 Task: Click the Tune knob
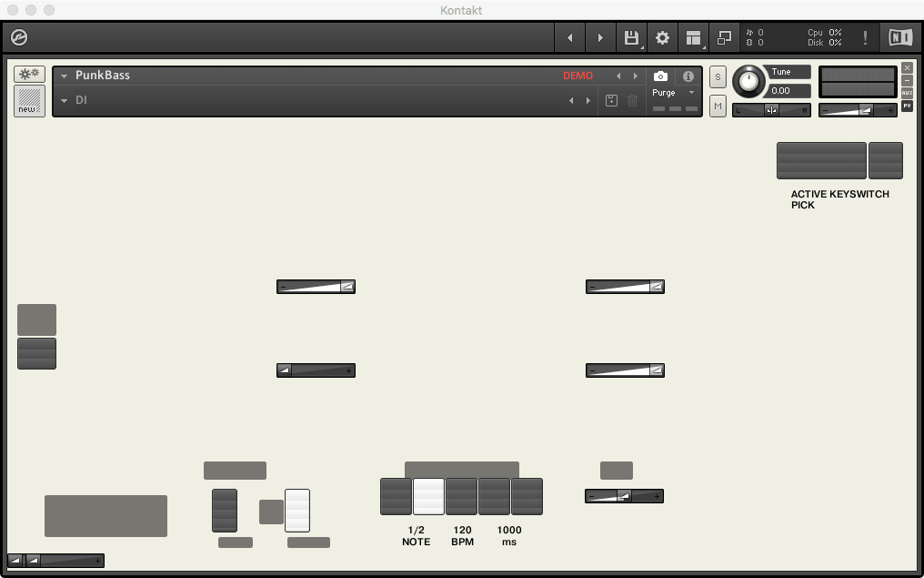(748, 81)
